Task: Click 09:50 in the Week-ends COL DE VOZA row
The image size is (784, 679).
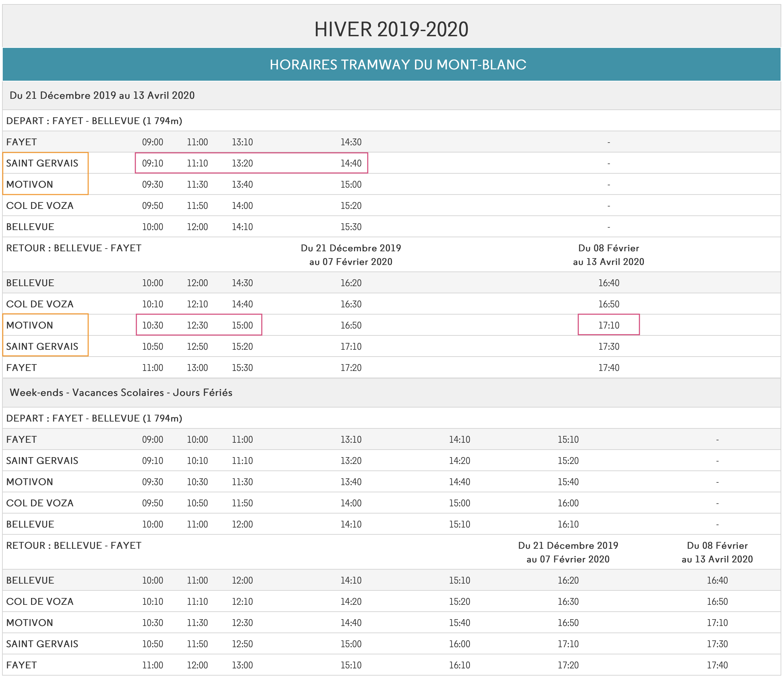Action: 153,503
